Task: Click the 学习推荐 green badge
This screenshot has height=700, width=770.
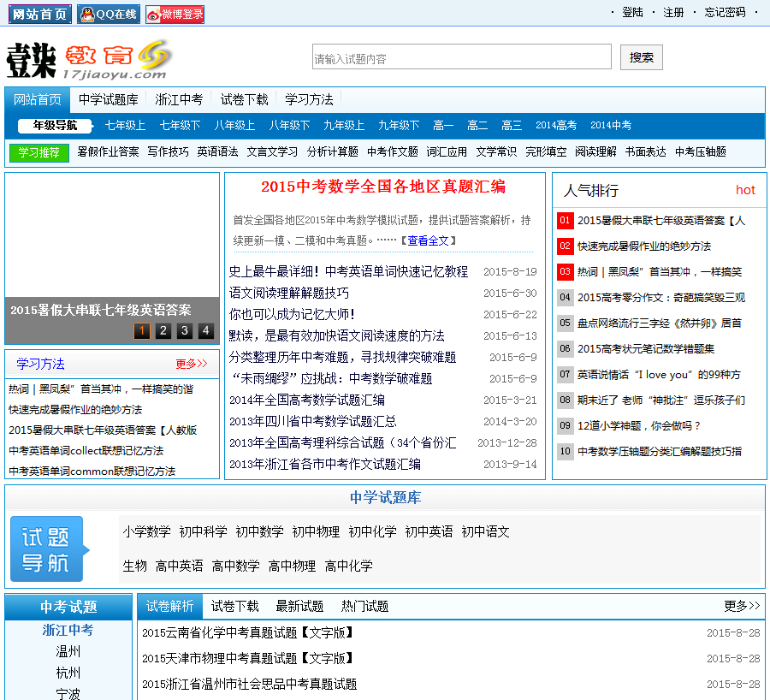Action: point(38,152)
